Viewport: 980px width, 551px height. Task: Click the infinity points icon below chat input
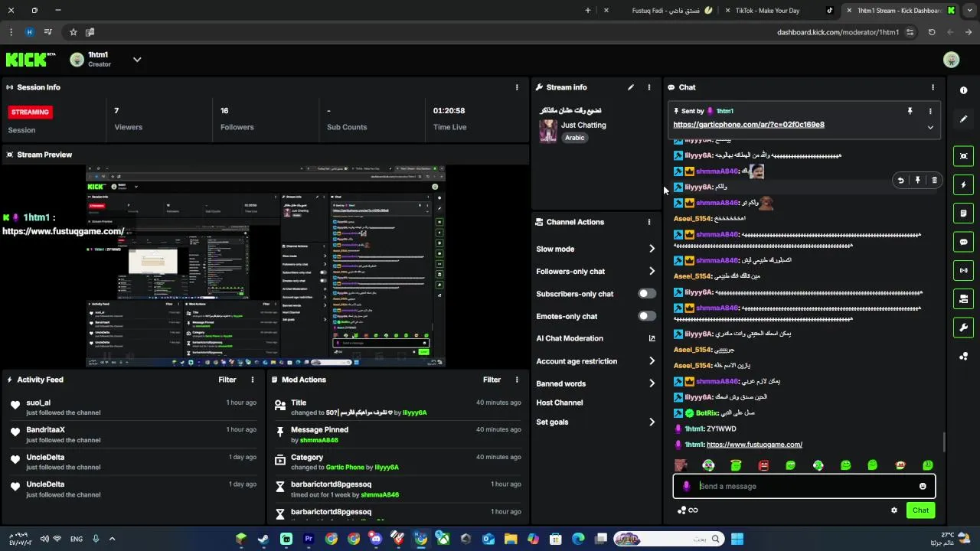(693, 510)
